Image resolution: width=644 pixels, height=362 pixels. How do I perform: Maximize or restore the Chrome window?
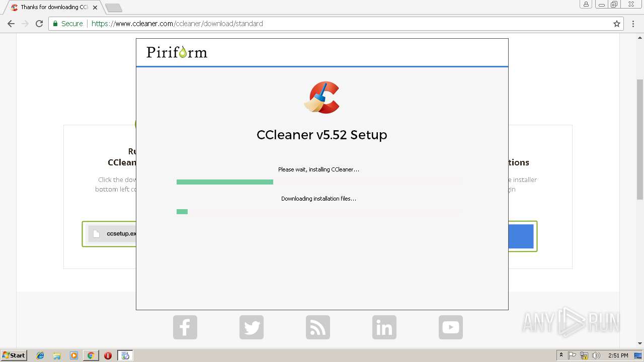614,5
